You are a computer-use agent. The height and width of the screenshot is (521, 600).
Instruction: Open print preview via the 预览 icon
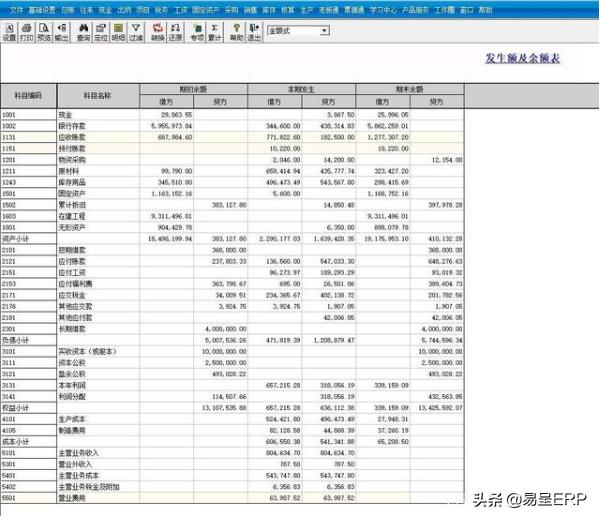click(44, 30)
